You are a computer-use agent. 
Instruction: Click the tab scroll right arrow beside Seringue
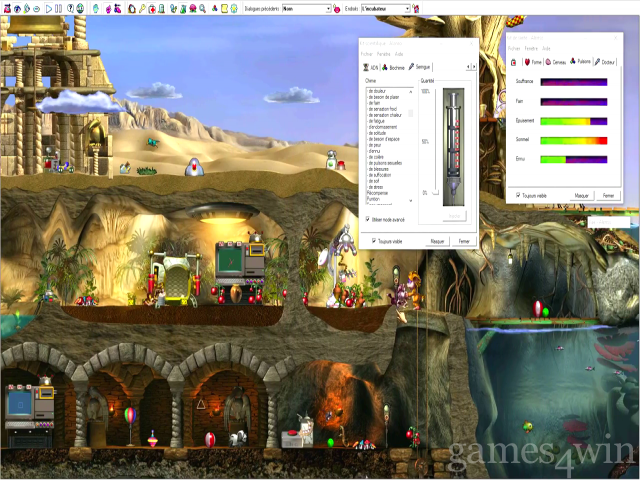[474, 67]
